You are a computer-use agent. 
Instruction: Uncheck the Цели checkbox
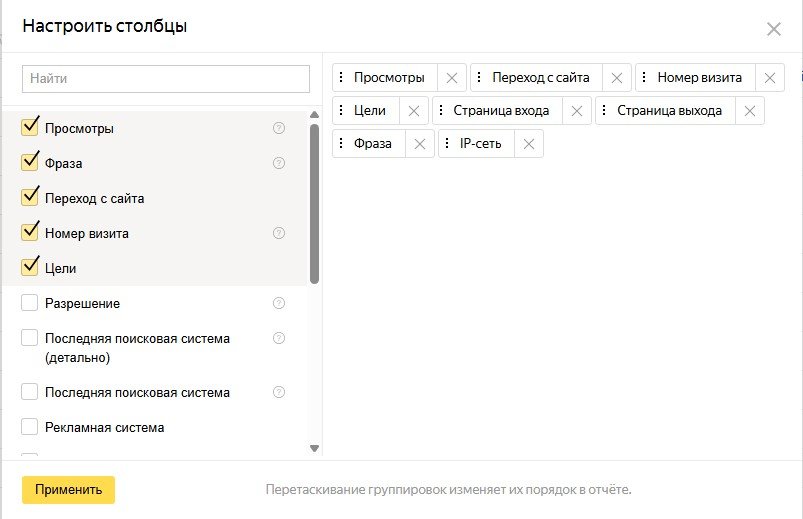[x=29, y=268]
